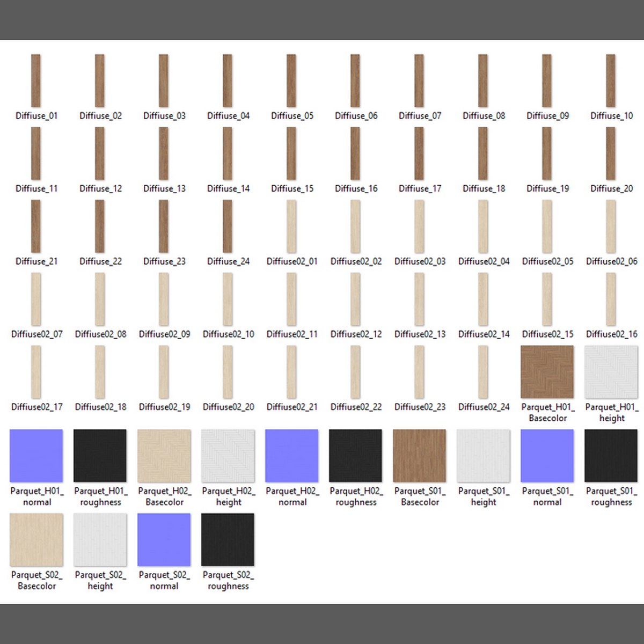
Task: Select the Parquet_H02_height thumbnail
Action: click(228, 456)
